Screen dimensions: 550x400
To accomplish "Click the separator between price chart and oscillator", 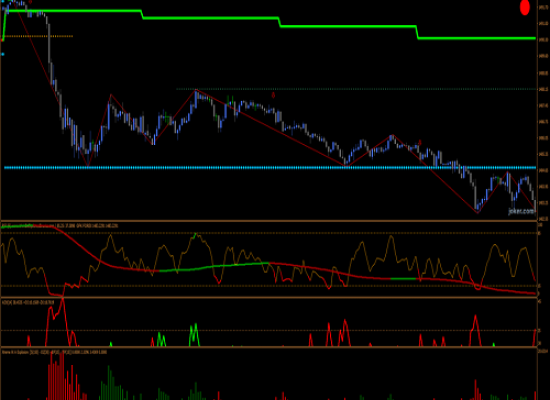I will [x=269, y=221].
